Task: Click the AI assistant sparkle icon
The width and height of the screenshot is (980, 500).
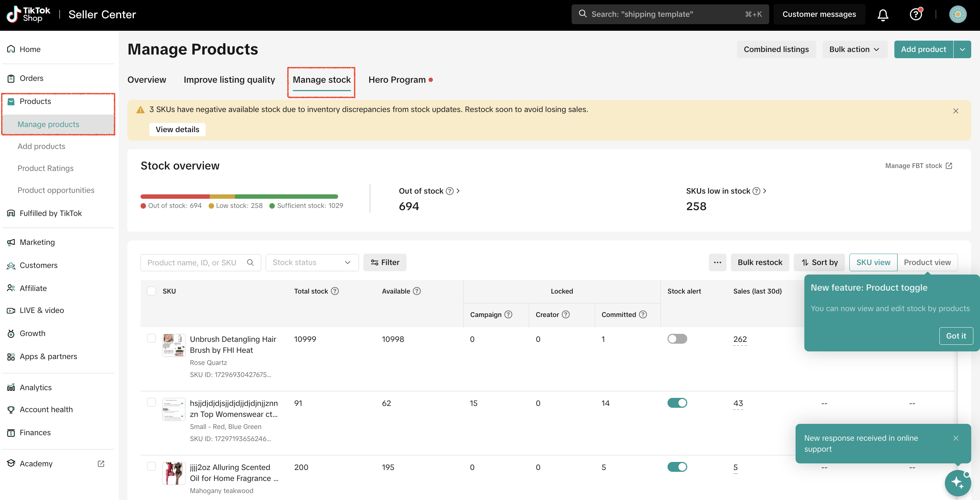Action: [958, 482]
